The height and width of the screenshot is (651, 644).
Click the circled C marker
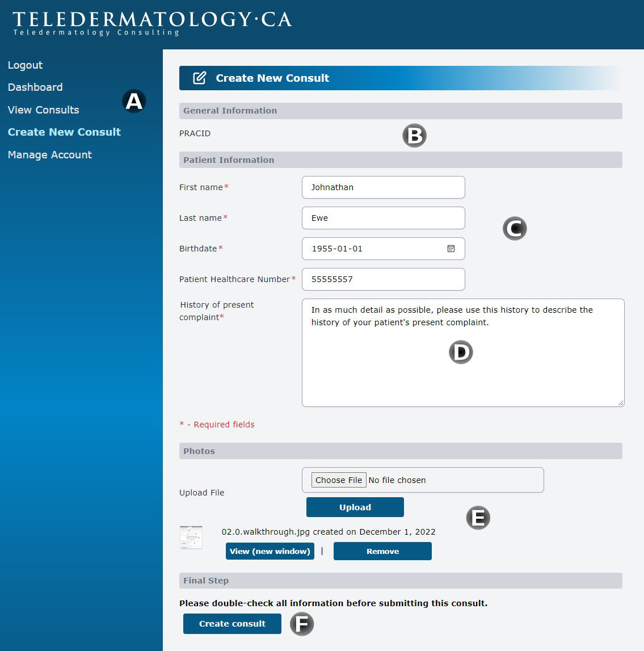(x=515, y=228)
